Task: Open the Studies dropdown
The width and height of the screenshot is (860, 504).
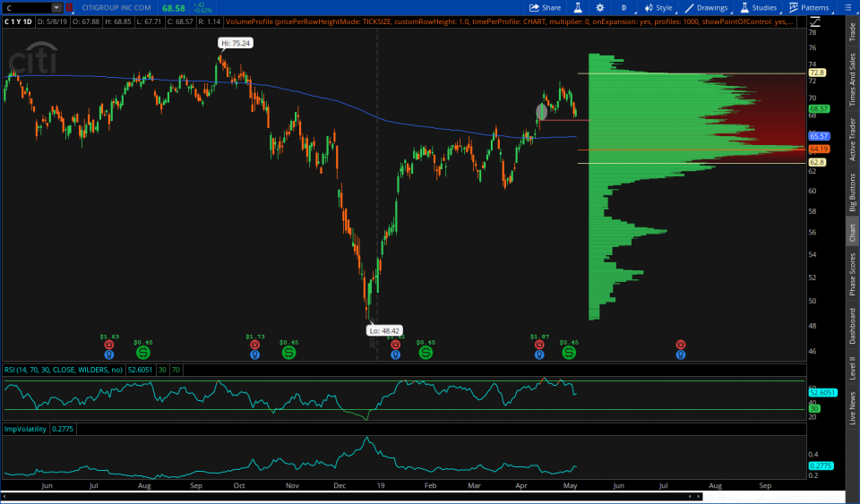Action: point(759,8)
